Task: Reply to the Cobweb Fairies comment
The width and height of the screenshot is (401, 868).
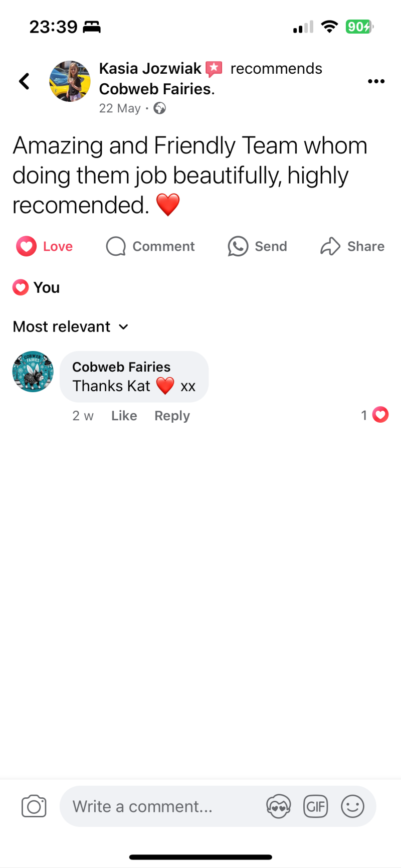Action: tap(172, 416)
